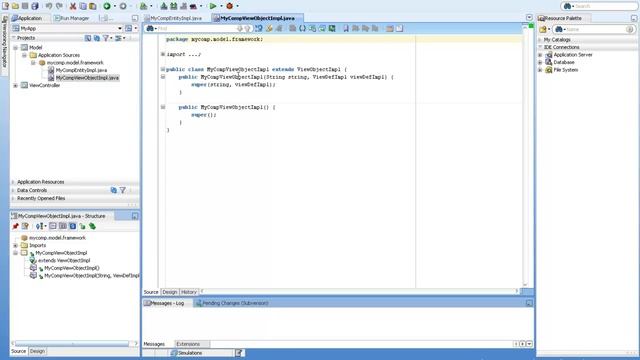Expand Database in Resource Palette
This screenshot has height=360, width=640.
tap(540, 62)
